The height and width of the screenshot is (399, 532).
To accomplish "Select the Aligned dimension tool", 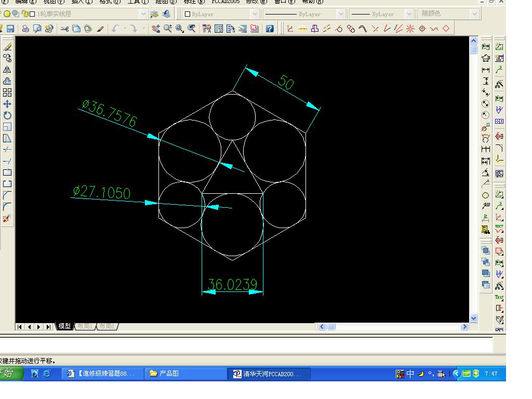I will click(486, 92).
